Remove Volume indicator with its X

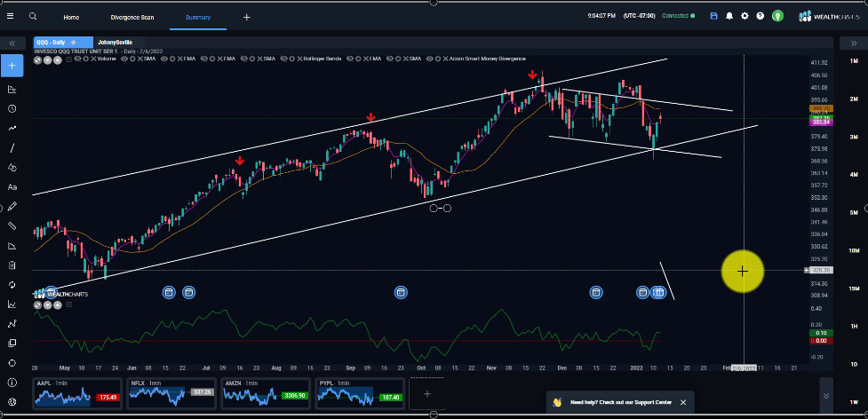93,59
